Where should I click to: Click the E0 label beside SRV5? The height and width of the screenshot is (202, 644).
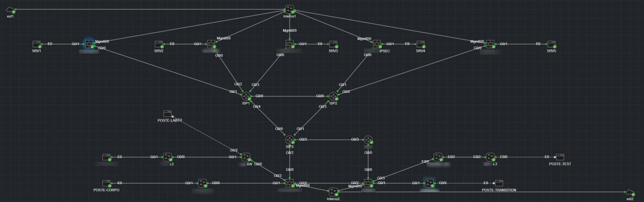[x=538, y=44]
